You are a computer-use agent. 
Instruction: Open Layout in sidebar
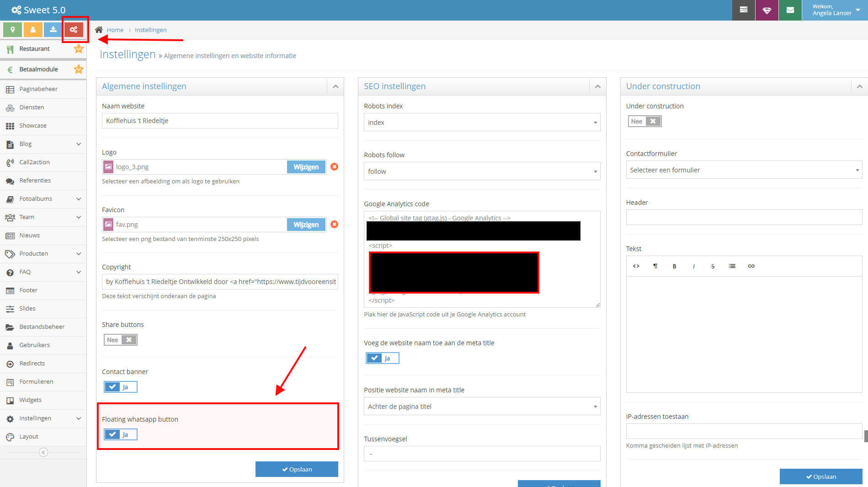coord(43,437)
